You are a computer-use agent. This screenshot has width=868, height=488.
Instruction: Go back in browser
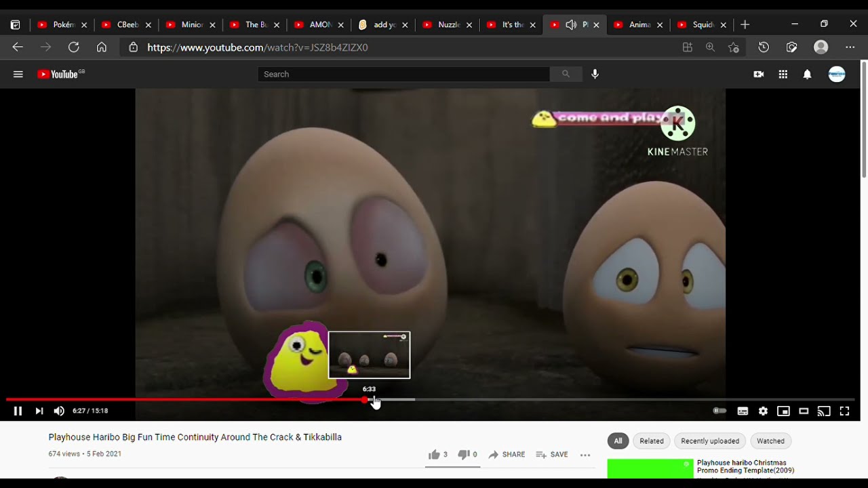click(x=18, y=47)
